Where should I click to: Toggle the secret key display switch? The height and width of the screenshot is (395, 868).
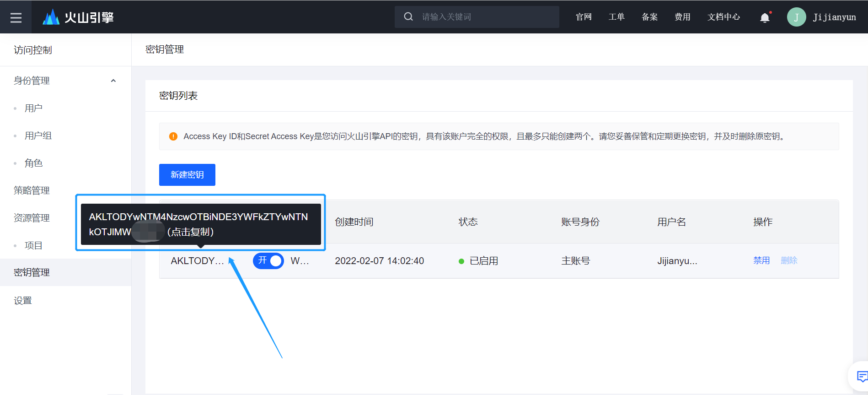tap(268, 261)
